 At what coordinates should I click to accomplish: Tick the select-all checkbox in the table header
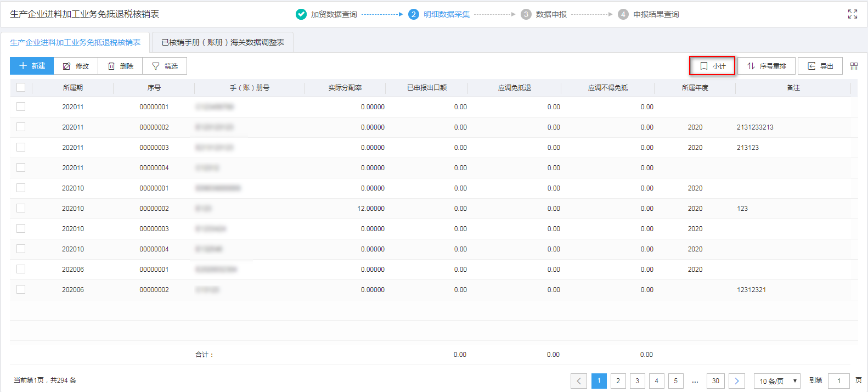[21, 87]
